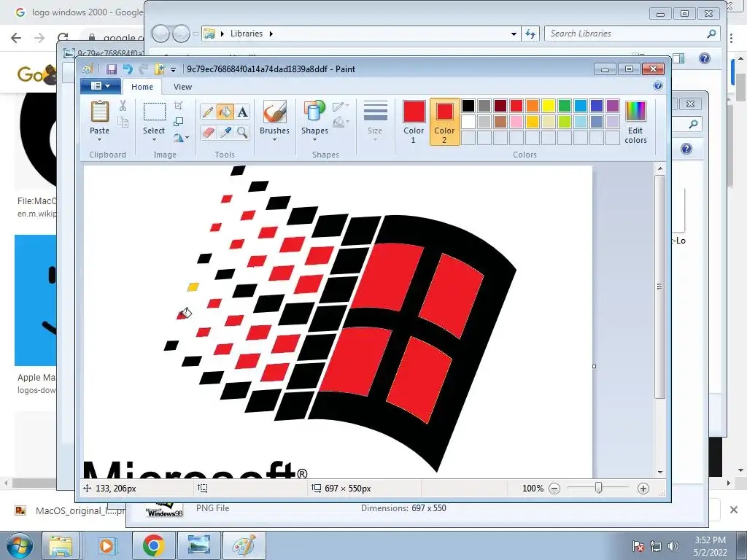Image resolution: width=747 pixels, height=560 pixels.
Task: Click the Brushes tool icon
Action: click(274, 112)
